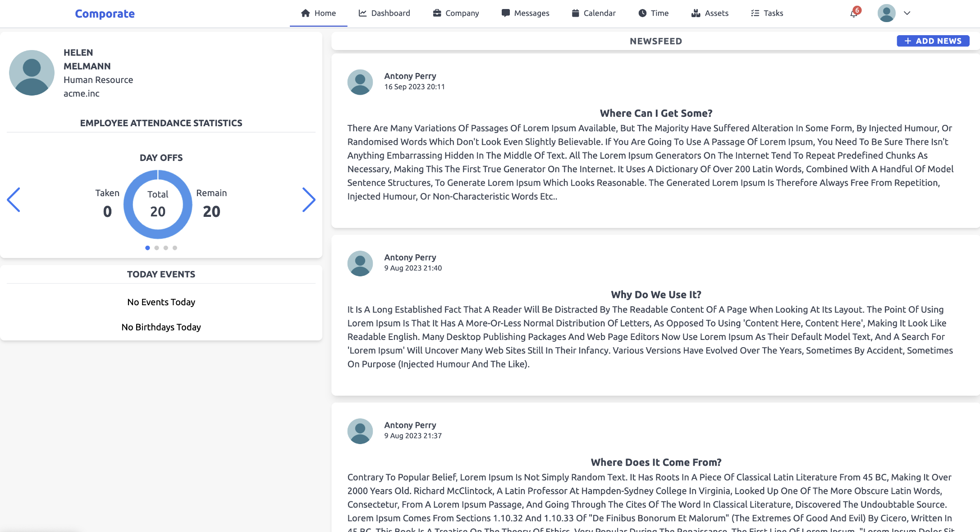Open the Tasks menu item
Viewport: 980px width, 532px height.
pos(767,13)
